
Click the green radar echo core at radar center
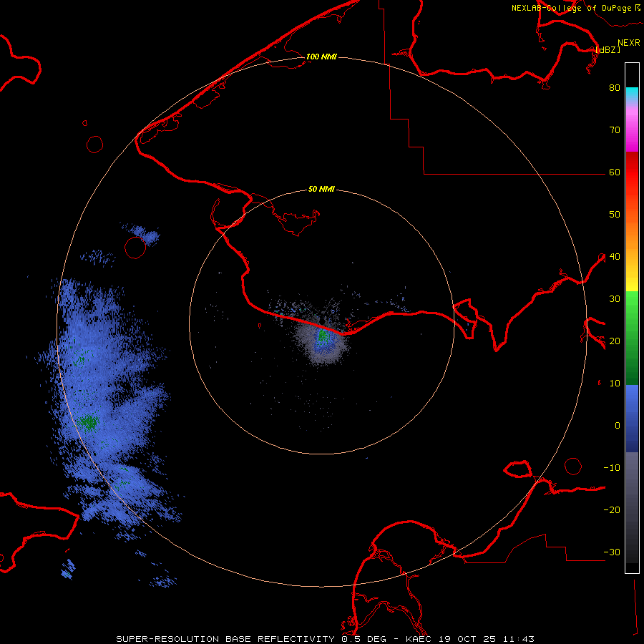[323, 336]
